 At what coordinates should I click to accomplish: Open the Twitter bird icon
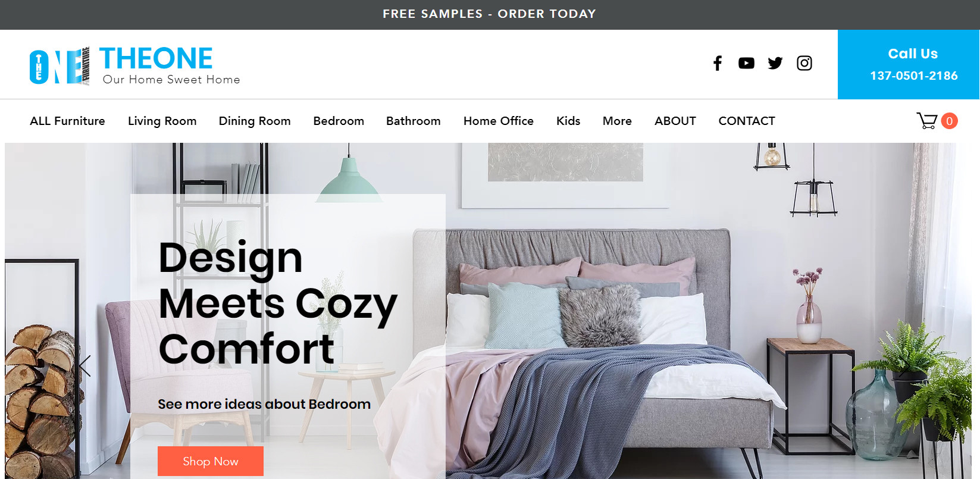pyautogui.click(x=775, y=63)
